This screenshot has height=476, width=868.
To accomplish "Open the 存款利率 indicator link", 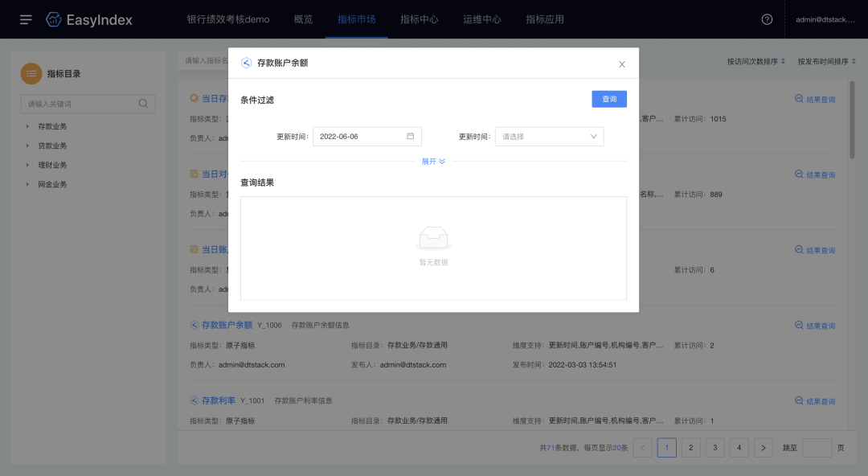I will pos(218,400).
